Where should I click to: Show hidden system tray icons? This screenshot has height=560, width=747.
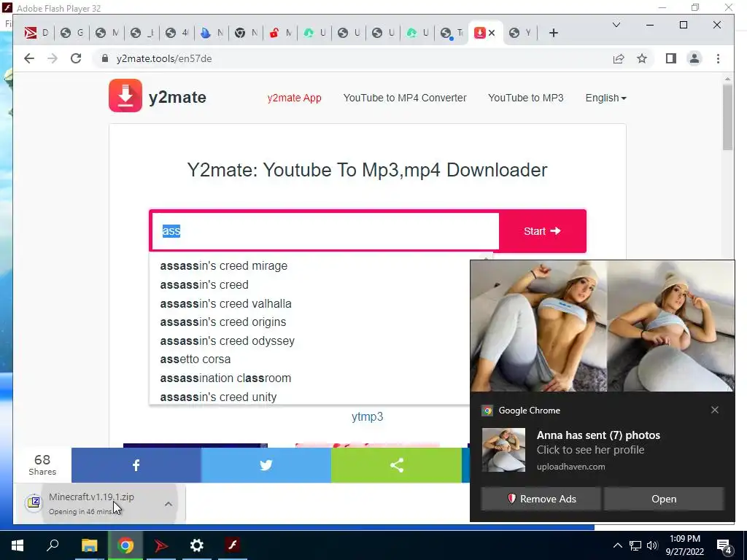pos(617,545)
